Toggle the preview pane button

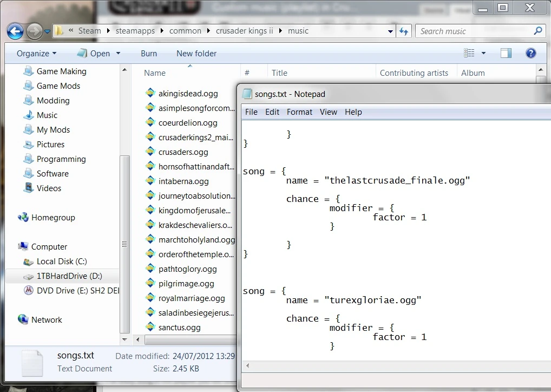tap(506, 53)
